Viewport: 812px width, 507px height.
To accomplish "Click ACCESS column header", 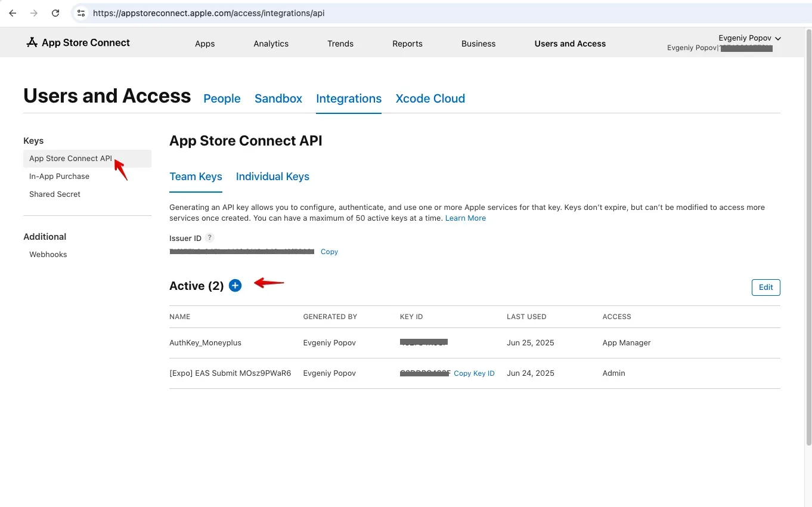I will pyautogui.click(x=616, y=317).
